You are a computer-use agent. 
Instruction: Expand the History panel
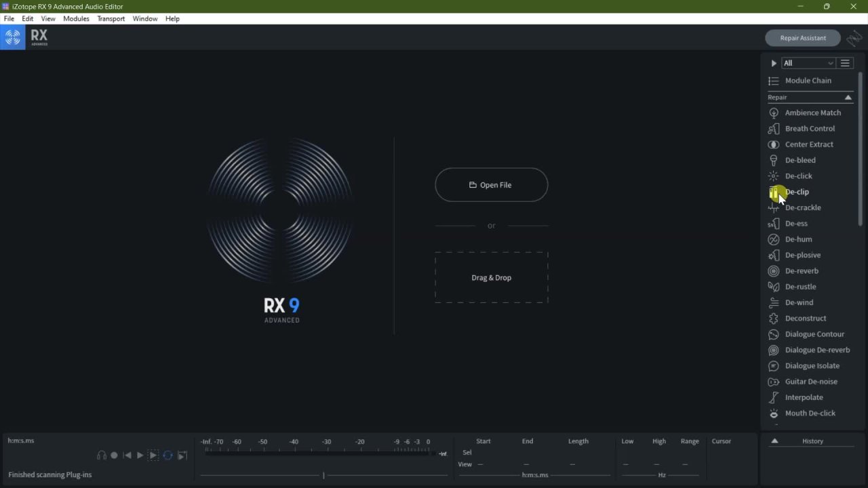pos(774,441)
